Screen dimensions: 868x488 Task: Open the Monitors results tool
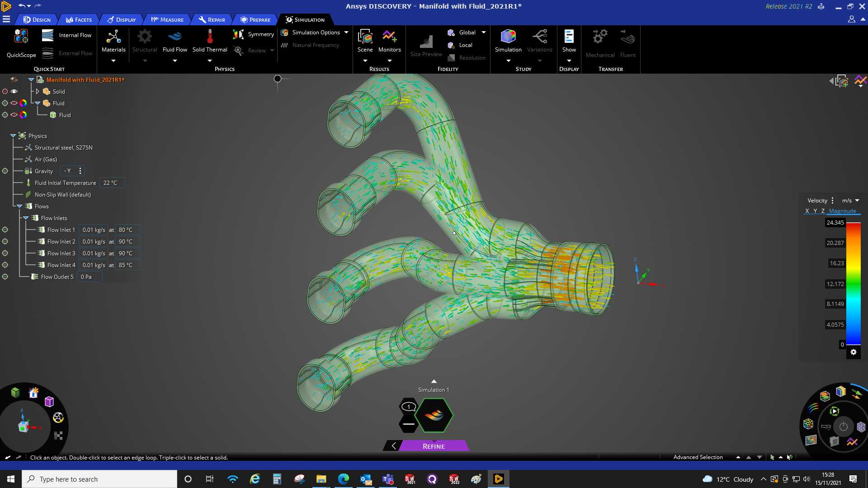coord(389,41)
